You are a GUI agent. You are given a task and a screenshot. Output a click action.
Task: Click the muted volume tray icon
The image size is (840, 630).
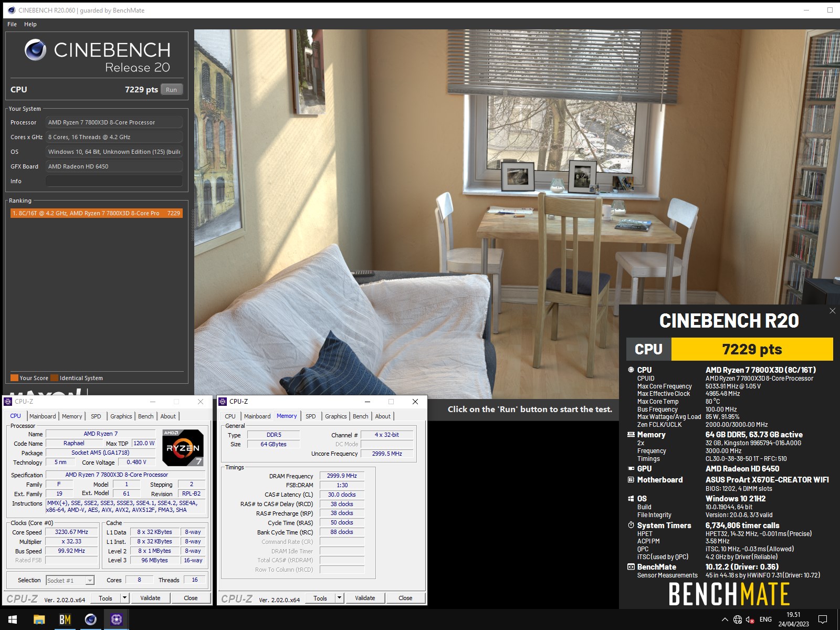click(x=750, y=619)
